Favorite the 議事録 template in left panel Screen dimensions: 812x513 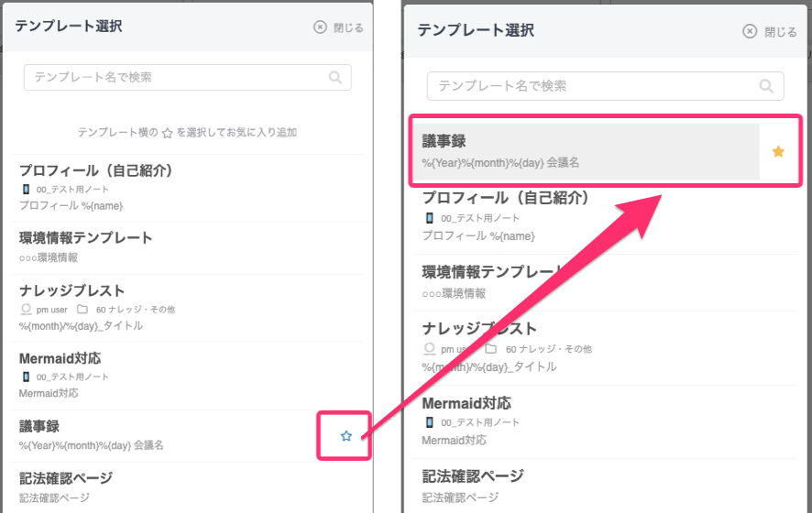(x=346, y=436)
